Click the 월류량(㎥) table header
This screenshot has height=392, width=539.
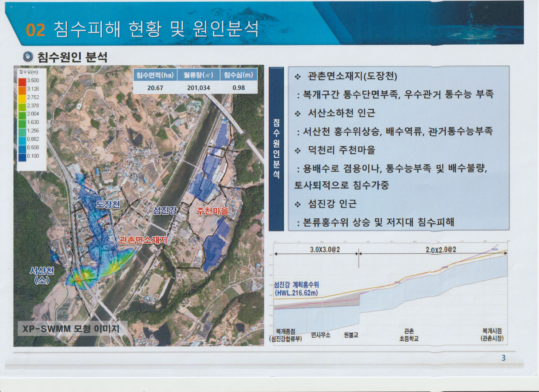tap(199, 75)
